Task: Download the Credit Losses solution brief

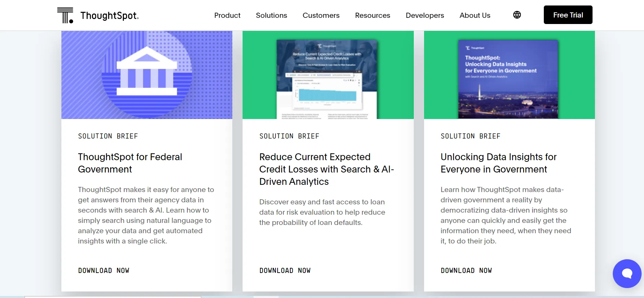Action: pyautogui.click(x=285, y=271)
